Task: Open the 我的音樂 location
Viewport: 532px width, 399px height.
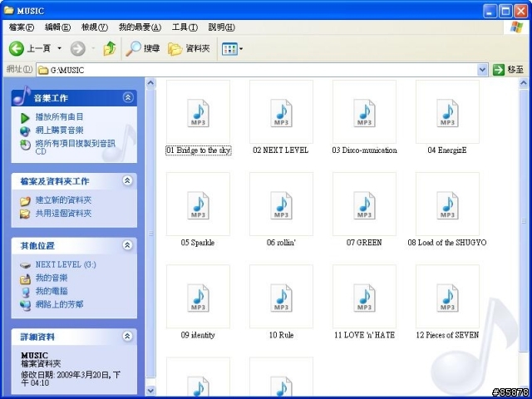Action: [52, 278]
